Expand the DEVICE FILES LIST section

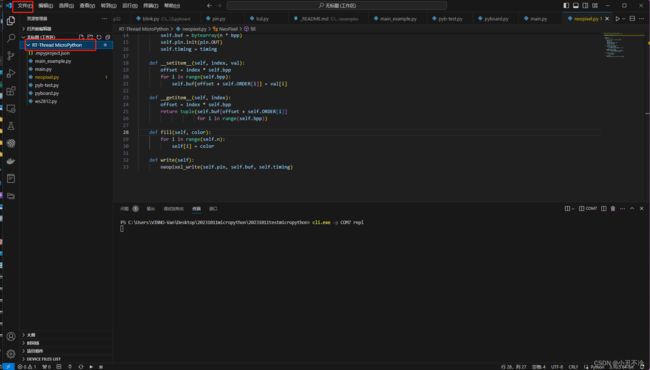pos(66,359)
